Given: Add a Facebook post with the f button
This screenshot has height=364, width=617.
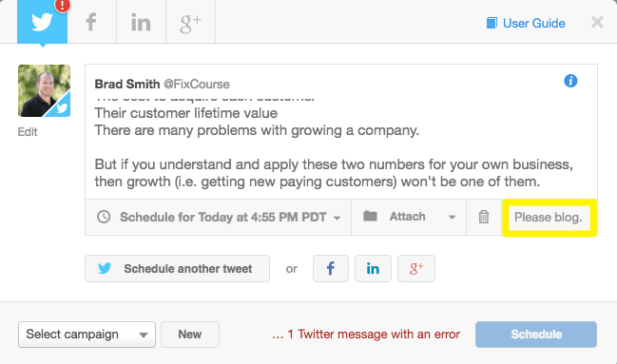Looking at the screenshot, I should tap(331, 268).
